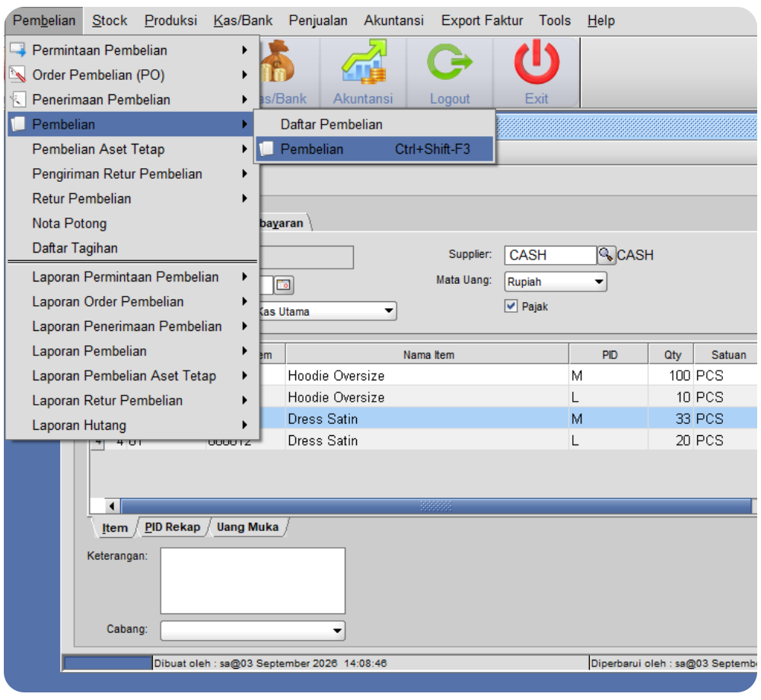Click the Permintaan Pembelian menu icon
The image size is (761, 700).
18,50
